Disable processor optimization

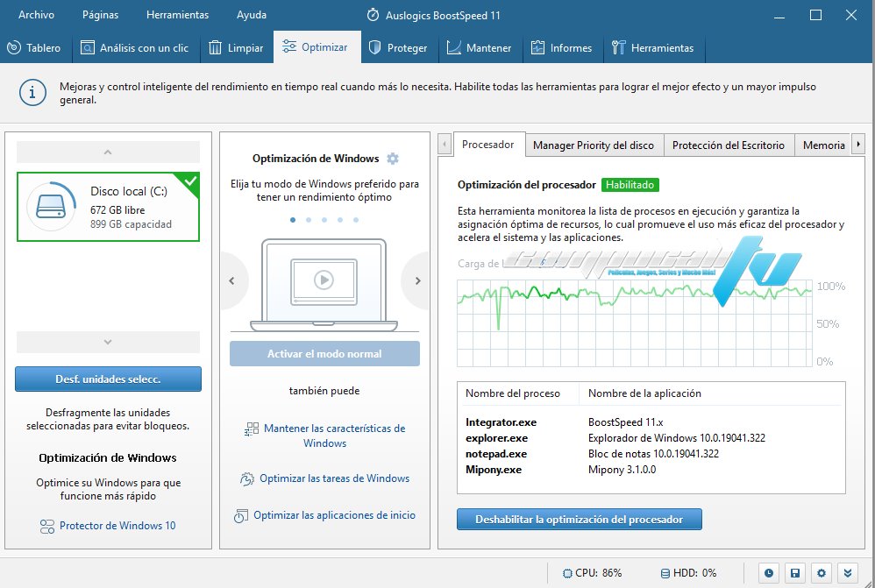point(579,519)
